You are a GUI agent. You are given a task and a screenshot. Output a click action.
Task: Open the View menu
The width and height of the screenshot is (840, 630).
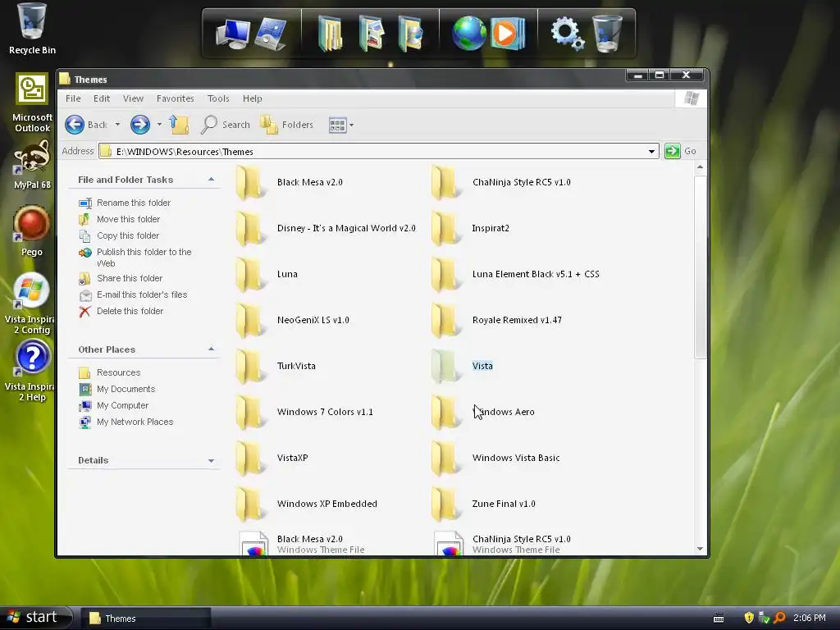coord(133,98)
